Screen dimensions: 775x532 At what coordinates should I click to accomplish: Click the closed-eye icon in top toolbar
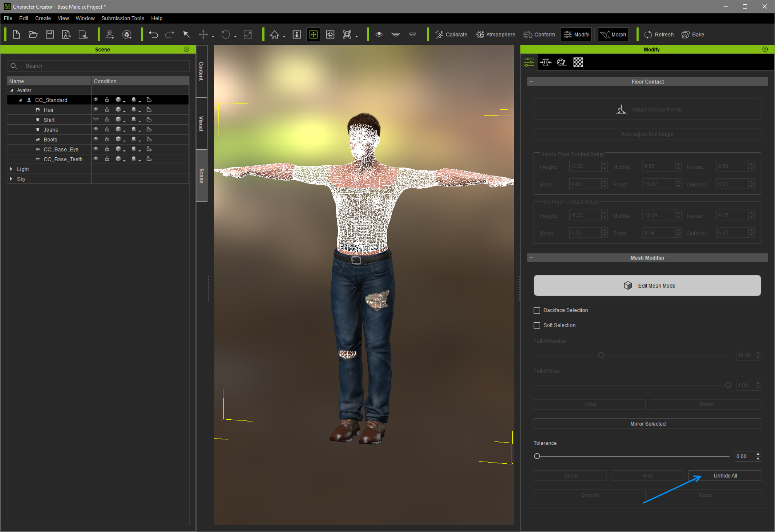pyautogui.click(x=396, y=34)
